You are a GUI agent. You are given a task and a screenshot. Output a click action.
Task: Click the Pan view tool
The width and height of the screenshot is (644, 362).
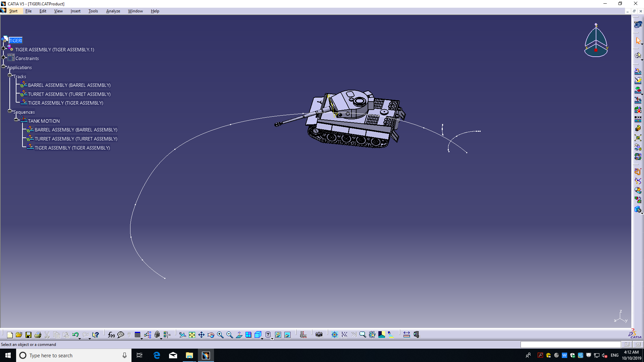pos(201,335)
